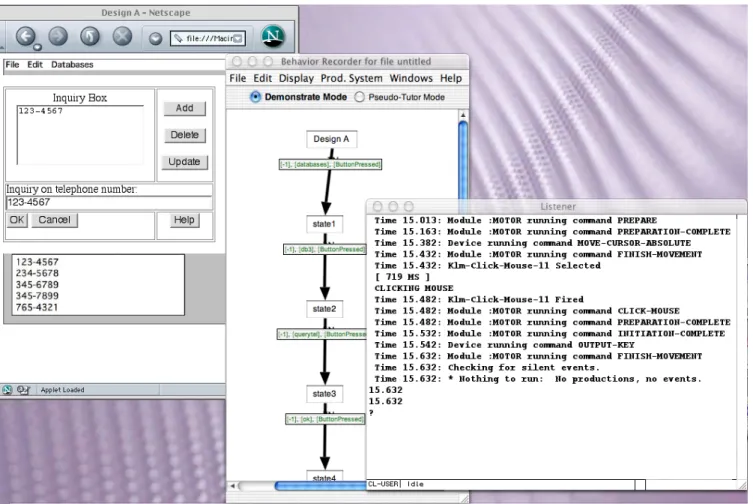
Task: Click the telephone number field containing 123-4567
Action: [x=109, y=202]
